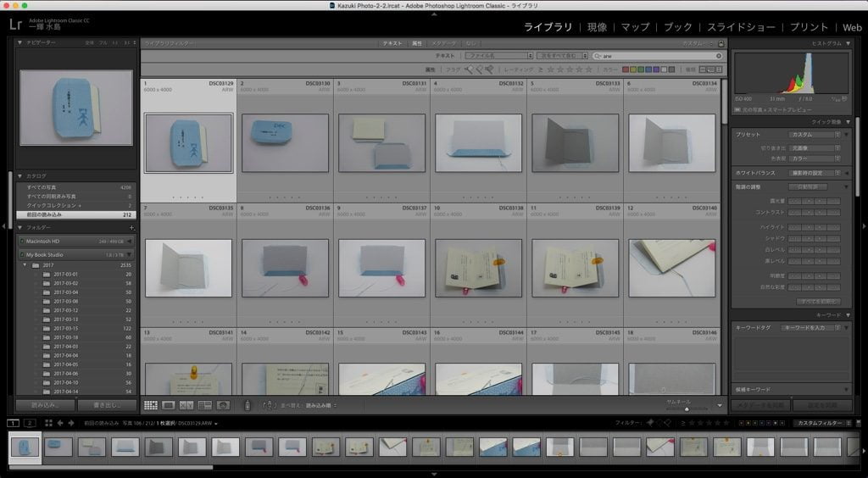Click the Import (読み込み) button
The image size is (868, 478).
tap(45, 405)
